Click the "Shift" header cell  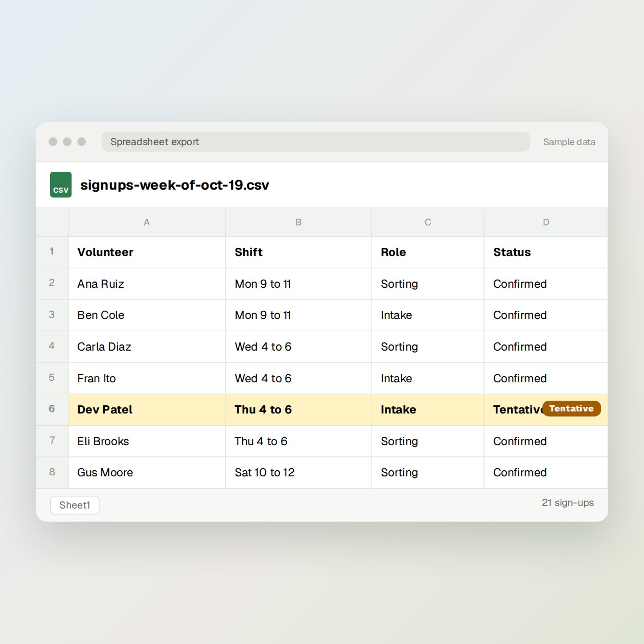pos(298,252)
